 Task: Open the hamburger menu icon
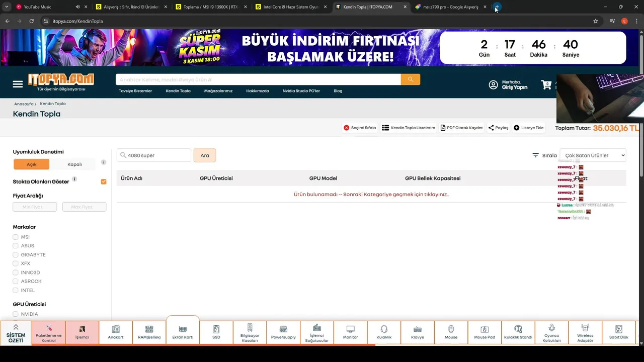click(18, 84)
